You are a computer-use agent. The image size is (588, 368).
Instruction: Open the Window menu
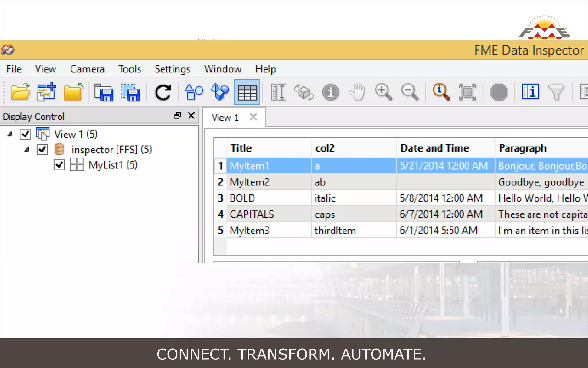[x=223, y=69]
